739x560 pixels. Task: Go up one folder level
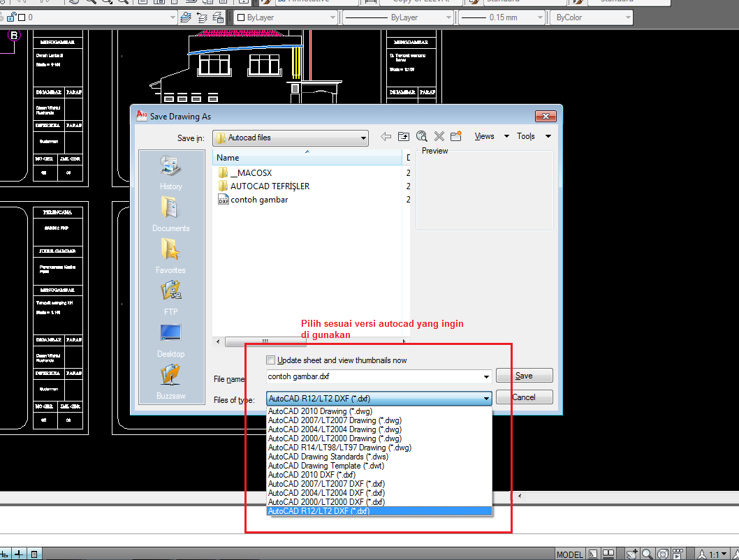pos(404,137)
